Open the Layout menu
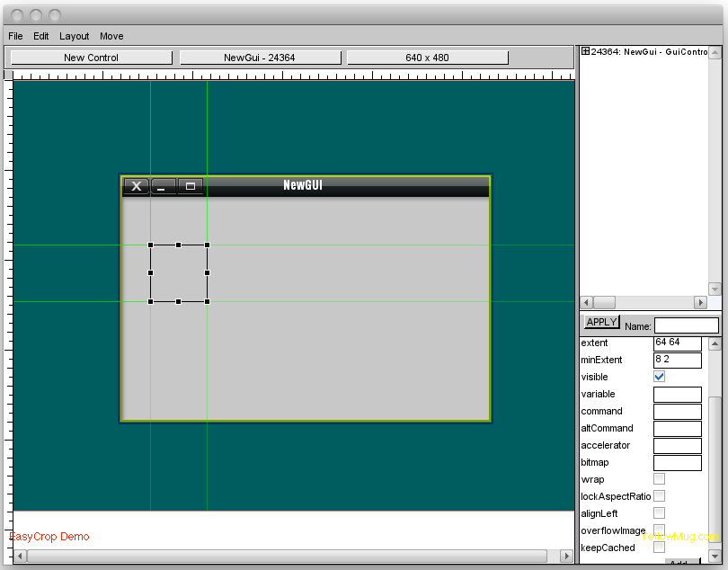Screen dimensions: 728x570 tap(75, 36)
